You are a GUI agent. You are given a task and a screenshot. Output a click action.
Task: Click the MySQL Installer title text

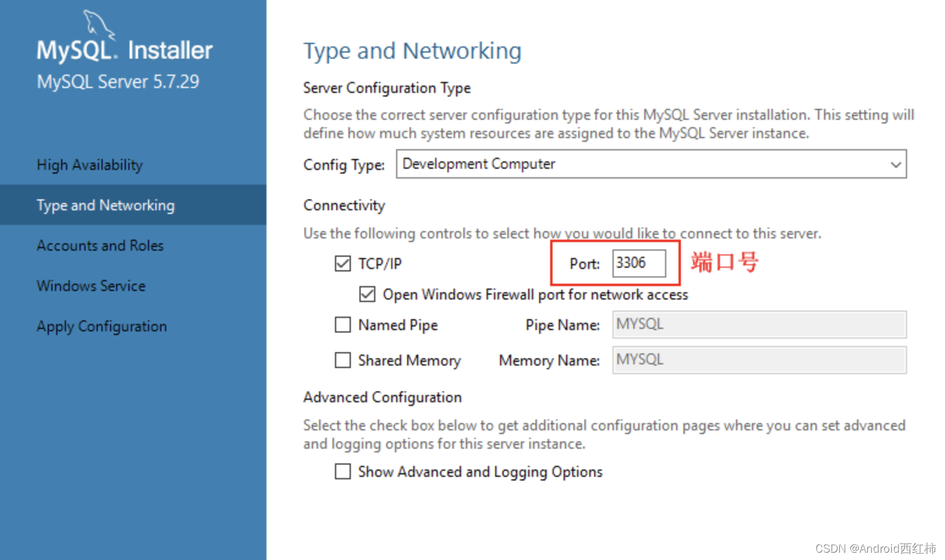coord(125,50)
